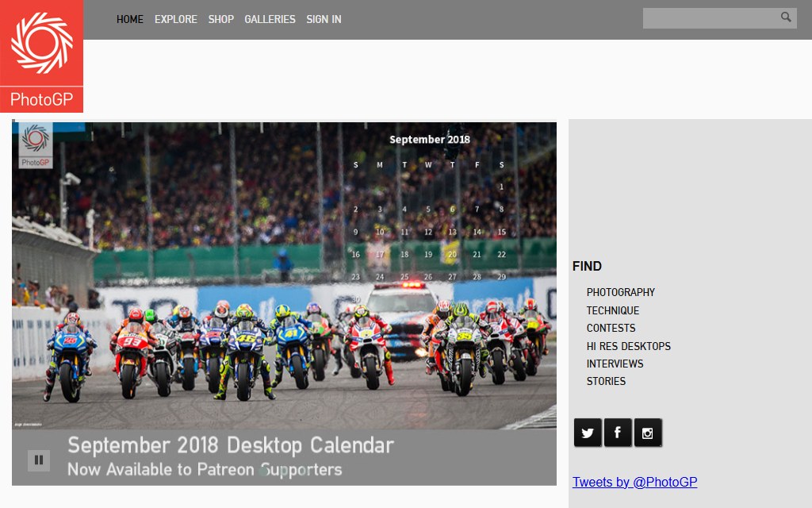Open the HI RES DESKTOPS link

tap(629, 346)
